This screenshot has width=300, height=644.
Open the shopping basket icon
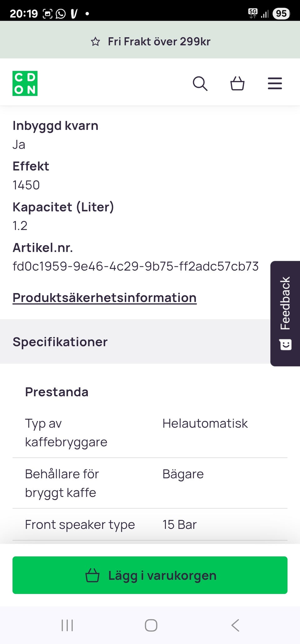(237, 84)
